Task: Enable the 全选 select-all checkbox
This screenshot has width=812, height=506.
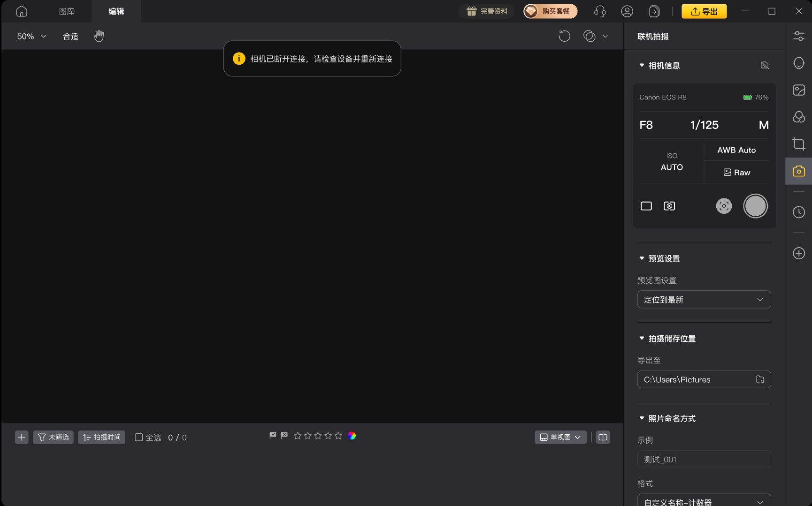Action: [x=138, y=437]
